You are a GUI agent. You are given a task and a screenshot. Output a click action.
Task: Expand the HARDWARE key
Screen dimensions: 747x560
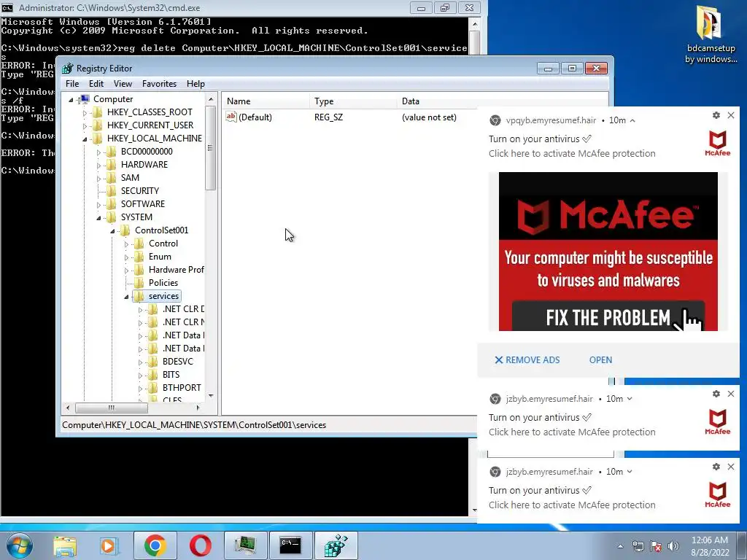[x=98, y=166]
